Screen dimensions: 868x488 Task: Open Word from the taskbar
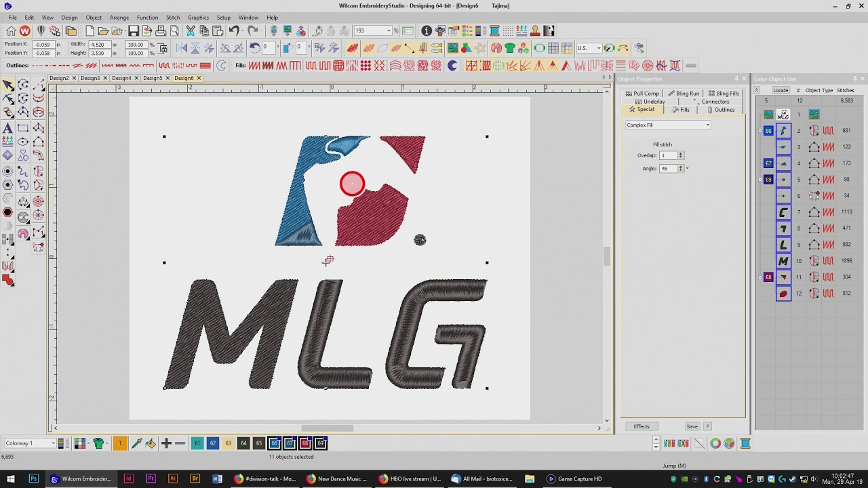(217, 479)
